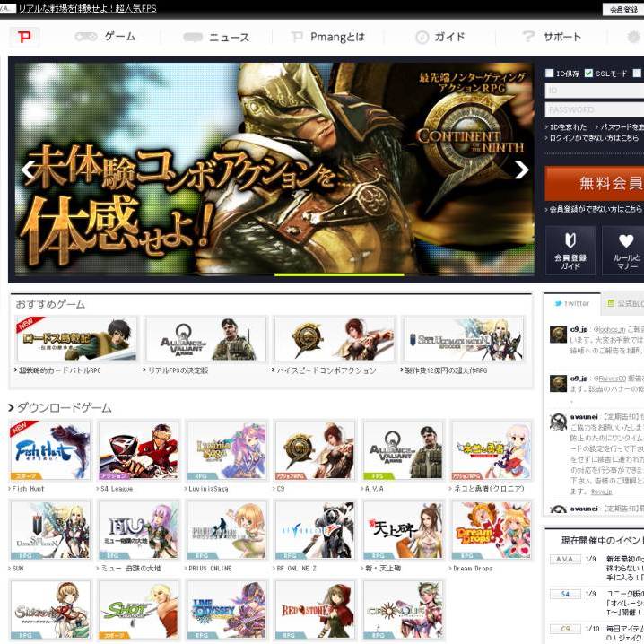This screenshot has width=644, height=644.
Task: Open the avaunei tweet avatar
Action: (x=558, y=422)
